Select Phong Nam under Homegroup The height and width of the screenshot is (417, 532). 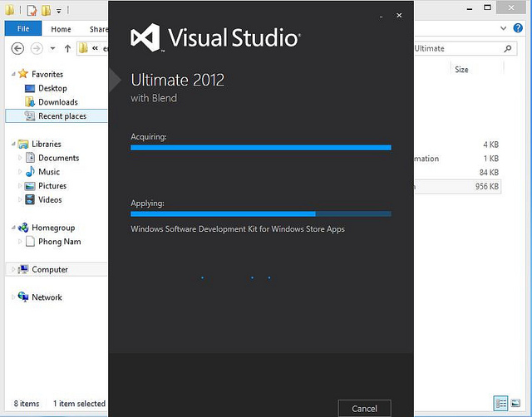(60, 242)
